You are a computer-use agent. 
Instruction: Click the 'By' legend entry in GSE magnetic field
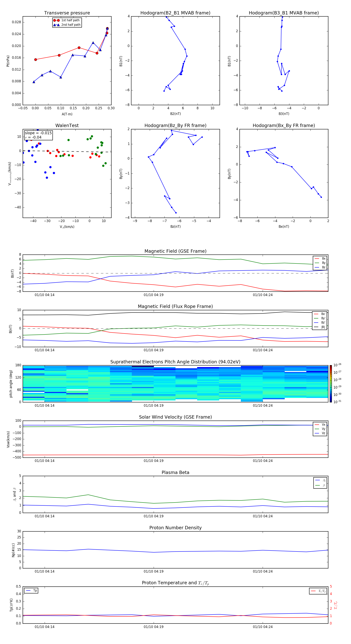tap(320, 263)
